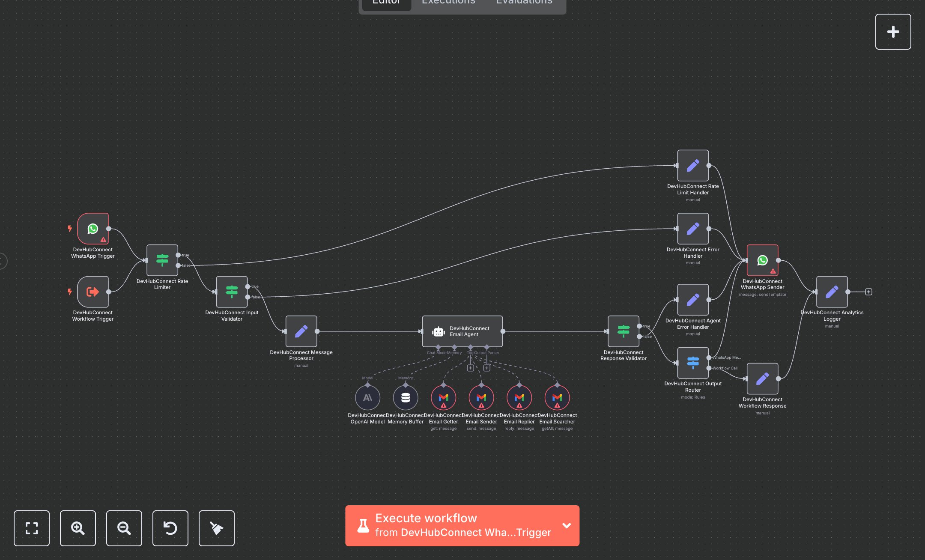925x560 pixels.
Task: Select the DevHubConnect Rate Limiter node
Action: pos(162,260)
